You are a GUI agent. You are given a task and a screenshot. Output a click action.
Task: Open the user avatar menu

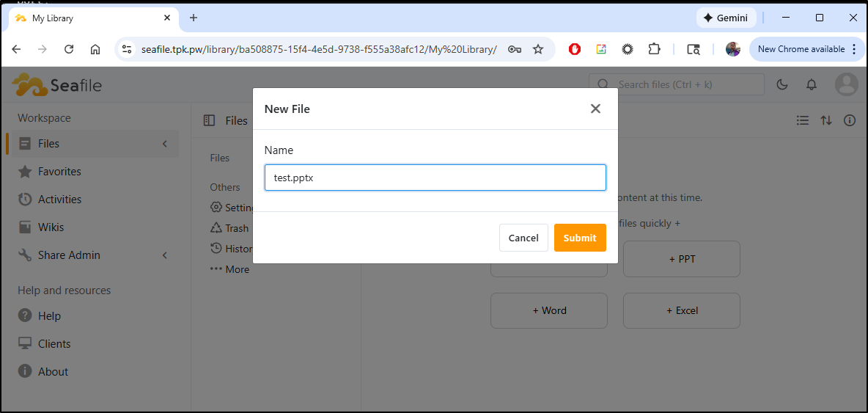[847, 84]
